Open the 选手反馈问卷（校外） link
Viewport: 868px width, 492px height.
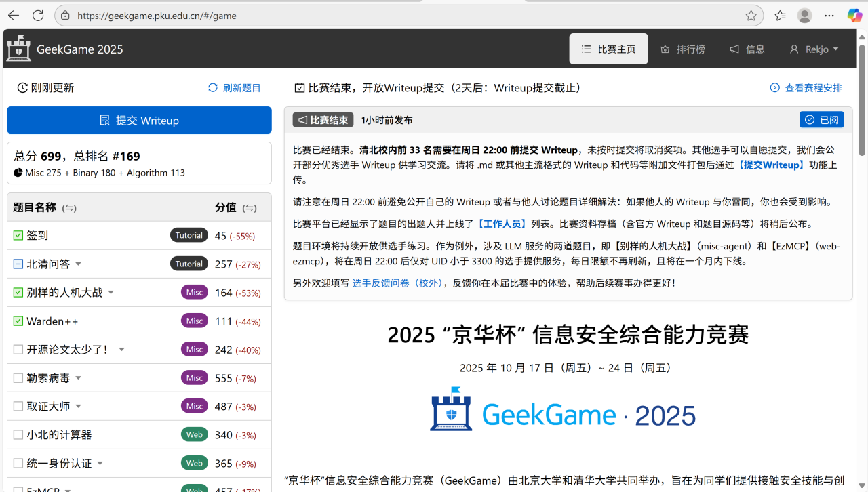click(x=397, y=283)
